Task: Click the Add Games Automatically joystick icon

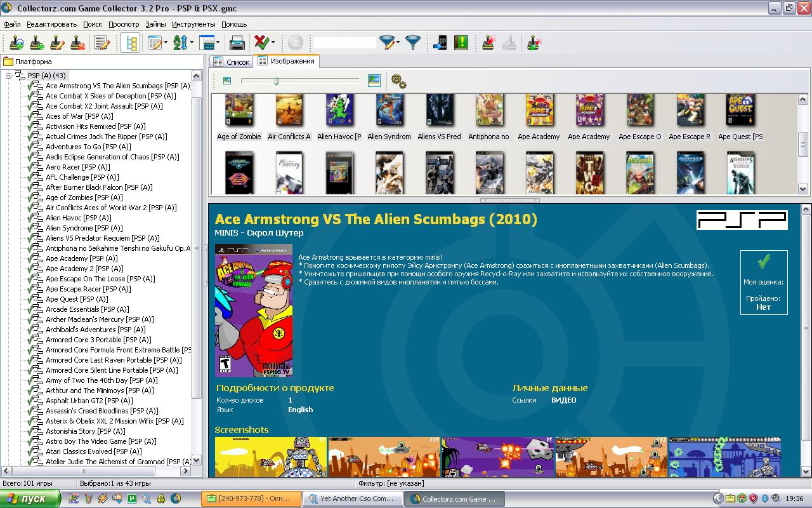Action: pos(16,43)
